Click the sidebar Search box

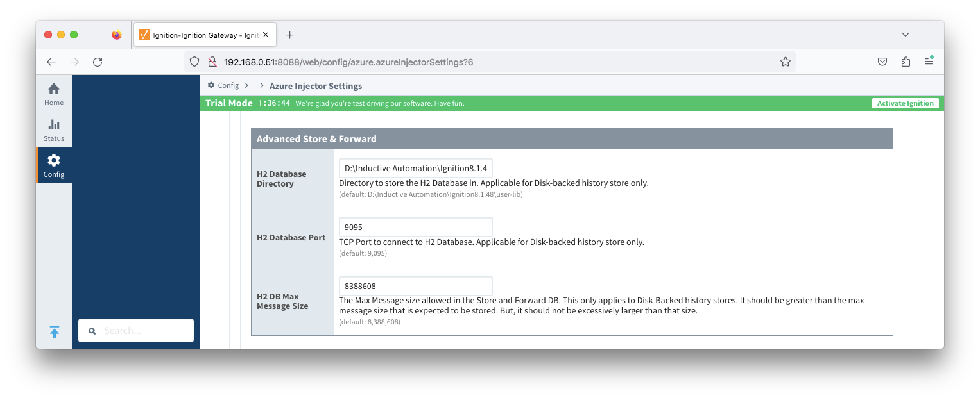pyautogui.click(x=136, y=331)
